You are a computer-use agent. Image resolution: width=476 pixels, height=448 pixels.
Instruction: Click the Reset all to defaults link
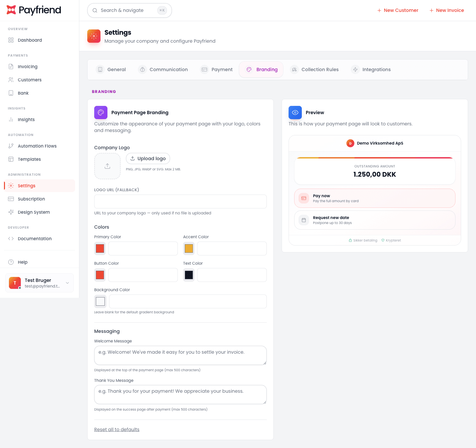(117, 429)
